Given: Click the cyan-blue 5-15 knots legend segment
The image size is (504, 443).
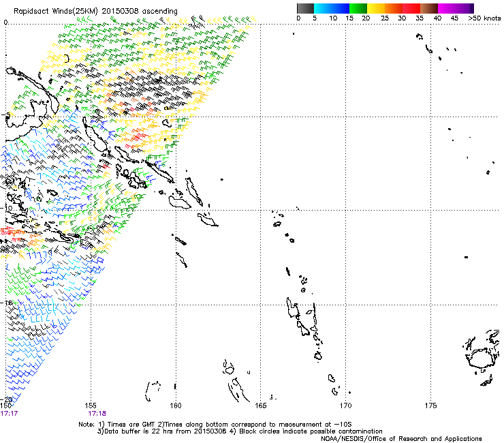Looking at the screenshot, I should point(332,8).
